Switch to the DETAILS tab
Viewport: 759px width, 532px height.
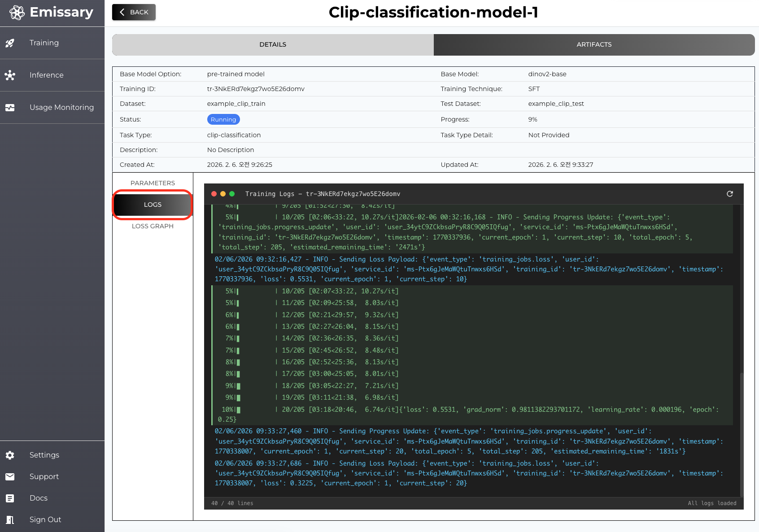272,44
